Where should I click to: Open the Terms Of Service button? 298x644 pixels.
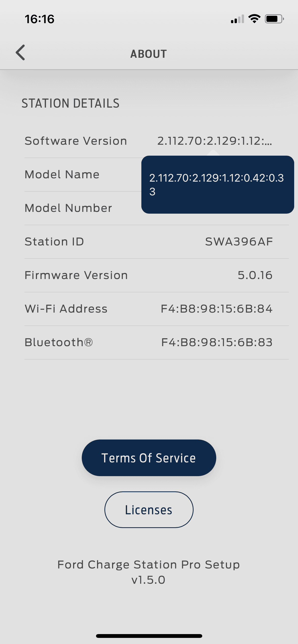pos(149,458)
